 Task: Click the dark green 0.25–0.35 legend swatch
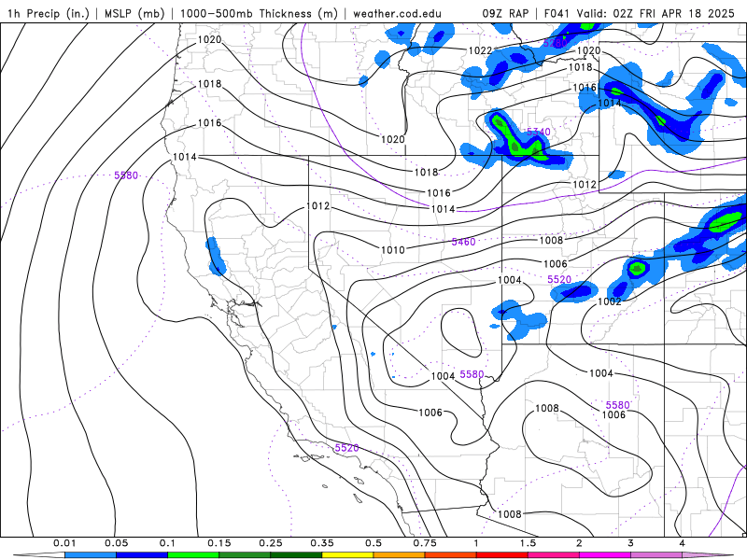click(x=296, y=555)
